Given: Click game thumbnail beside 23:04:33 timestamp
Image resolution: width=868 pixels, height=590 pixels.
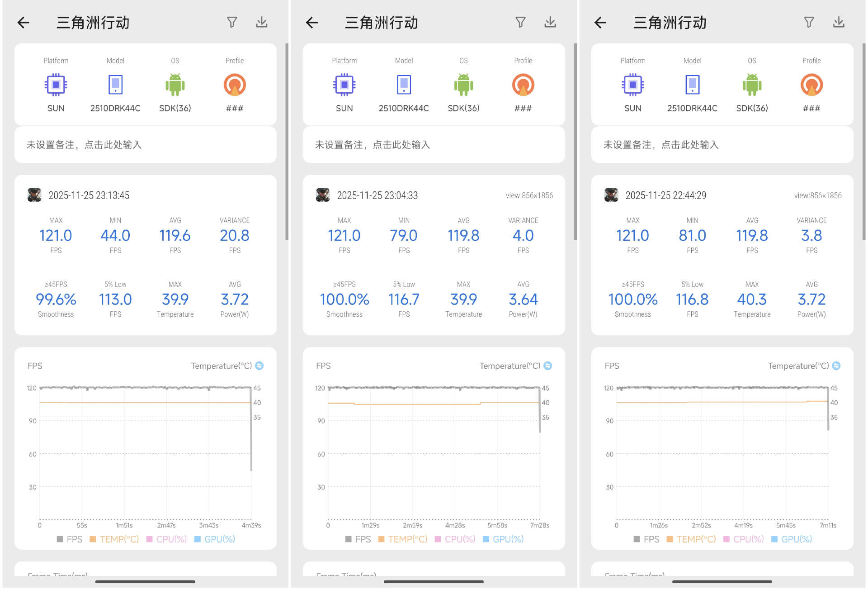Looking at the screenshot, I should pos(323,195).
